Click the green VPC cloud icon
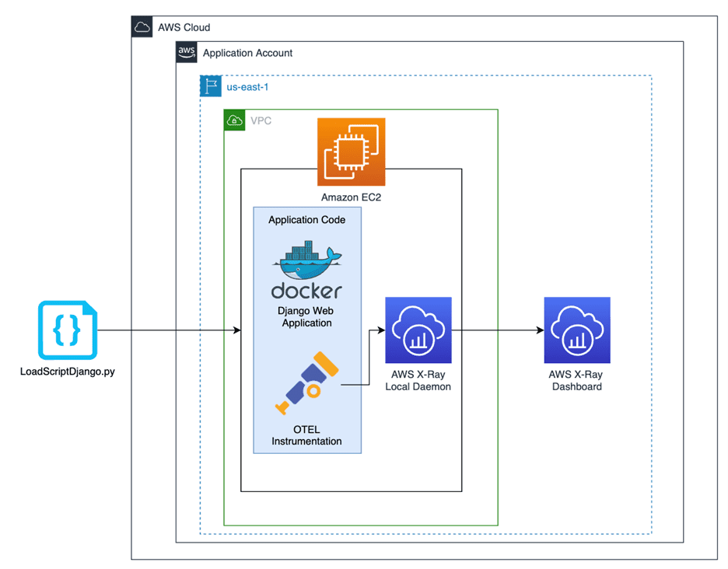This screenshot has width=728, height=569. [234, 120]
